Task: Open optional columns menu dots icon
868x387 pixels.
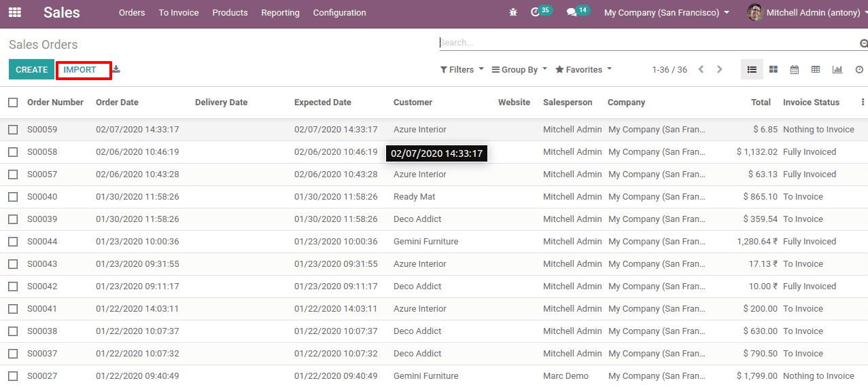Action: [863, 103]
